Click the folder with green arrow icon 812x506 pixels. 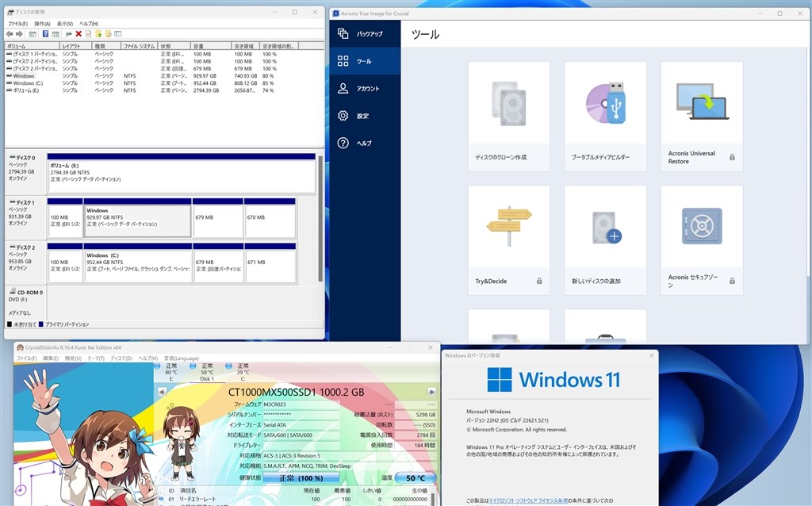[x=98, y=34]
